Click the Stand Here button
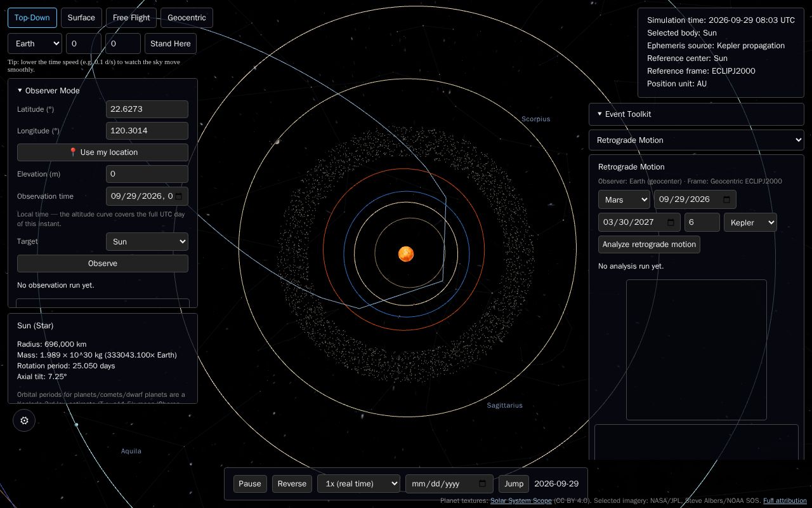This screenshot has height=508, width=812. pyautogui.click(x=171, y=44)
